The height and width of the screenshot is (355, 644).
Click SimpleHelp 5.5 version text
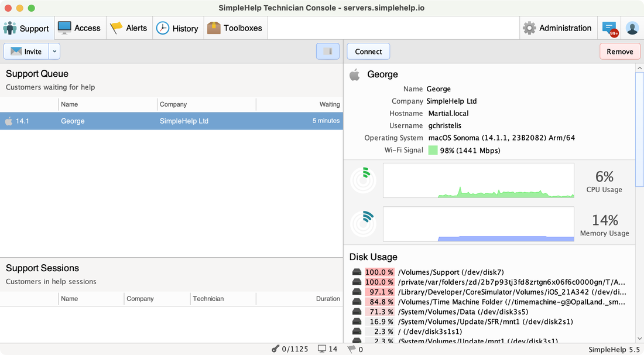coord(614,350)
